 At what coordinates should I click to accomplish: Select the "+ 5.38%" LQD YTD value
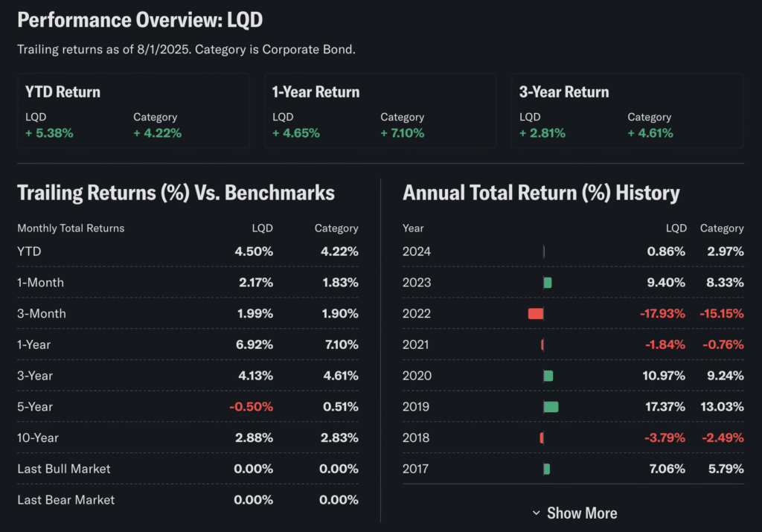pyautogui.click(x=49, y=133)
